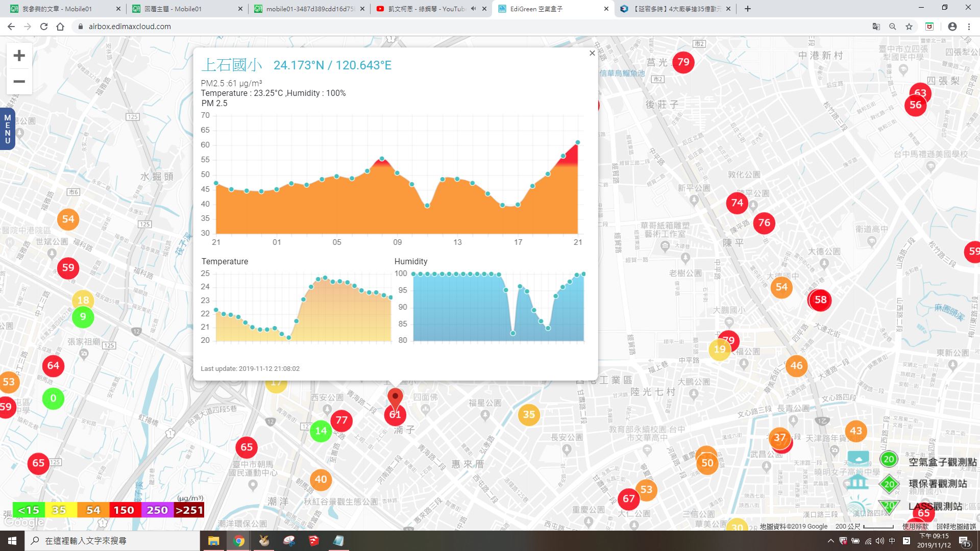Viewport: 980px width, 551px height.
Task: Select the green 0 air sensor marker
Action: click(53, 398)
